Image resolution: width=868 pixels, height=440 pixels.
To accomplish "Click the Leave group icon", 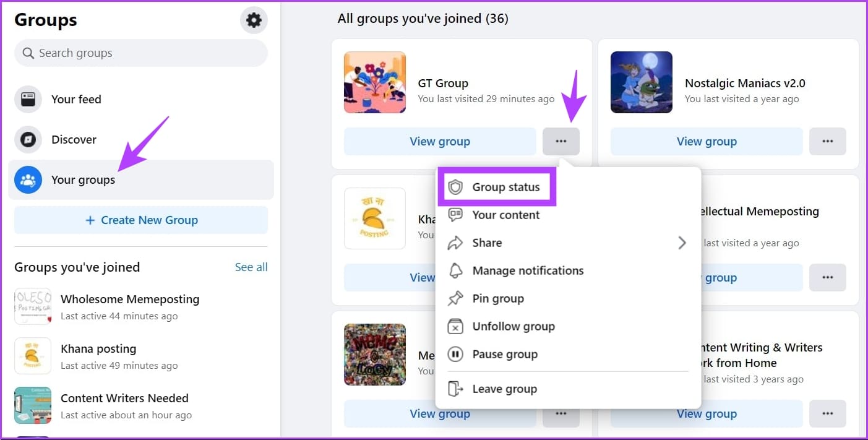I will [x=456, y=389].
